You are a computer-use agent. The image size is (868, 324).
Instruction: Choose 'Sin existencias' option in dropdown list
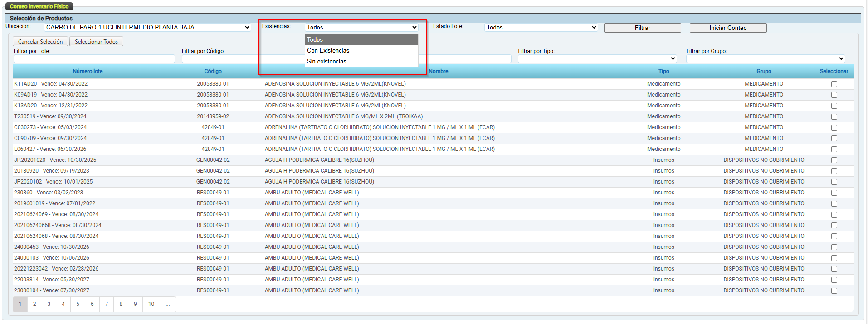coord(327,62)
